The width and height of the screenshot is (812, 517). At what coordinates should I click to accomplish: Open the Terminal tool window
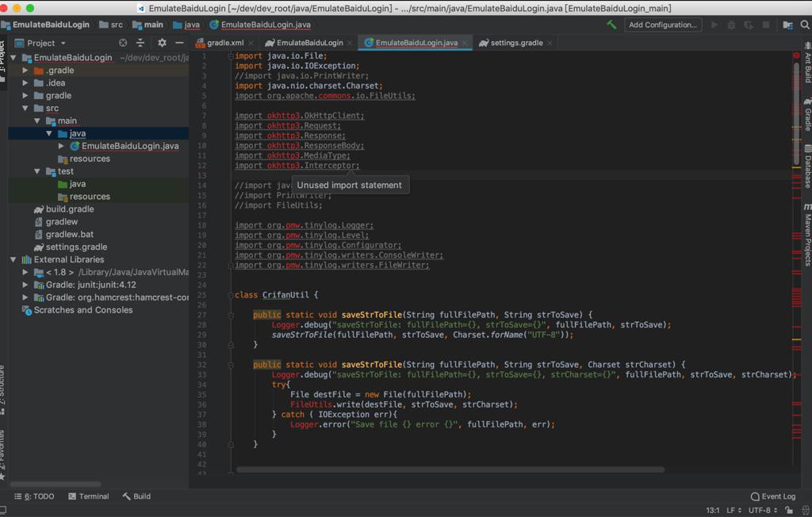89,496
